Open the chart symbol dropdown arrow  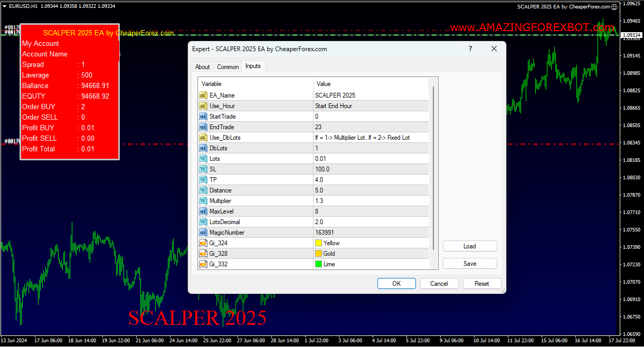click(4, 6)
